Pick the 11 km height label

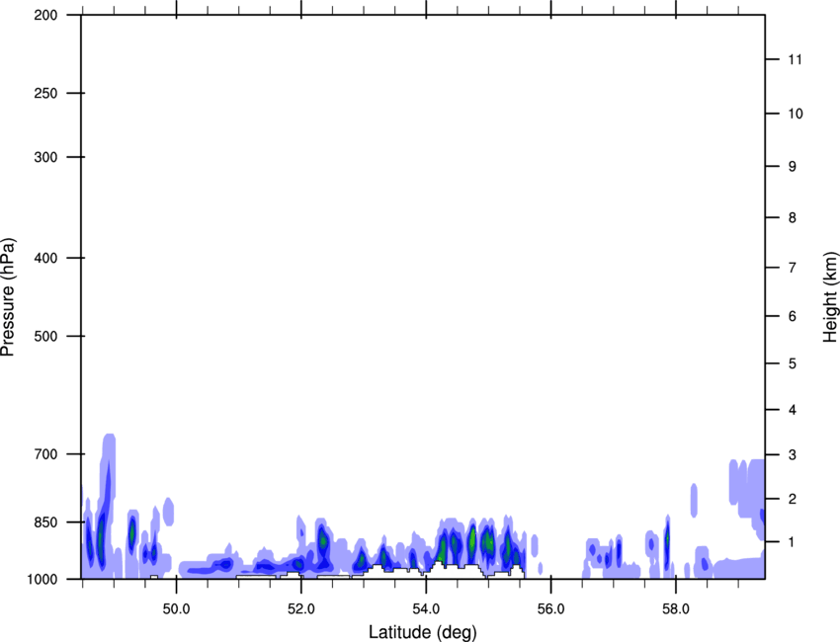click(x=795, y=59)
